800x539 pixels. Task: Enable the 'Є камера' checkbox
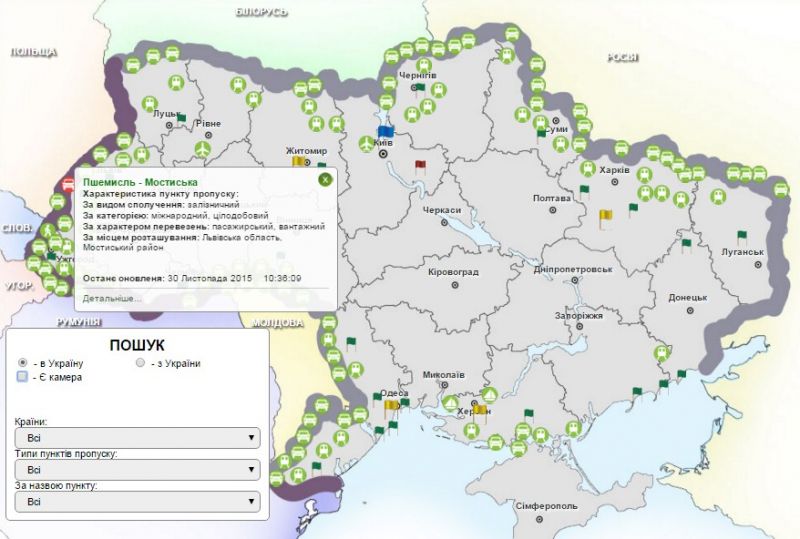pyautogui.click(x=22, y=377)
